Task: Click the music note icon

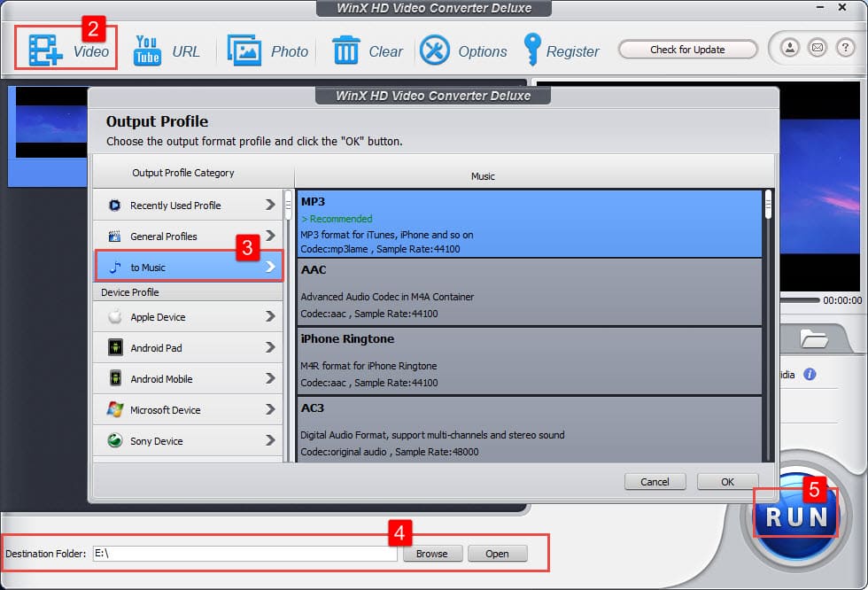Action: click(115, 268)
